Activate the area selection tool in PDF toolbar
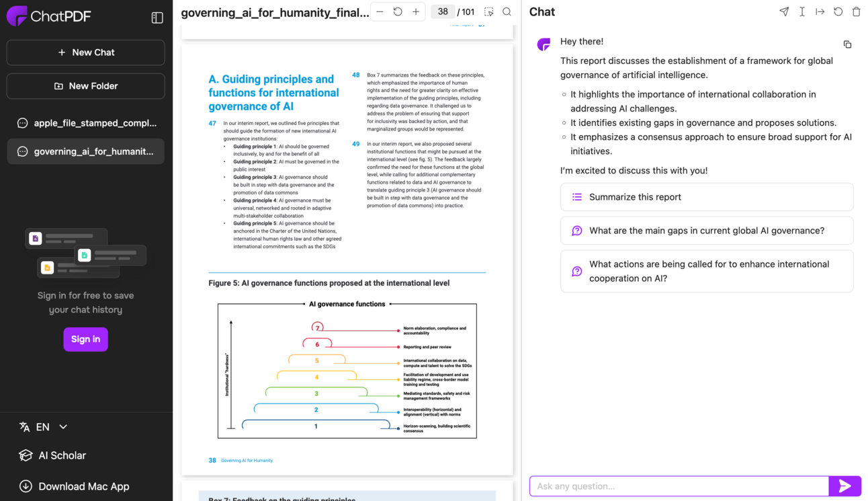 [489, 11]
